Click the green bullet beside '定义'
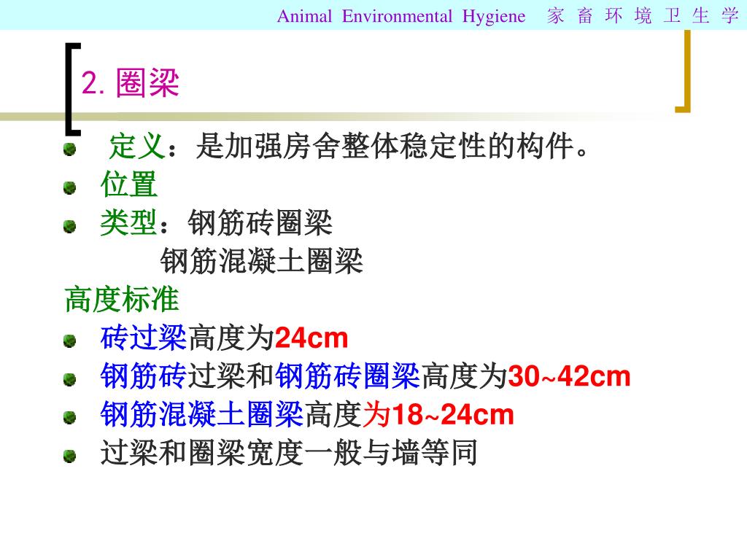 click(70, 149)
